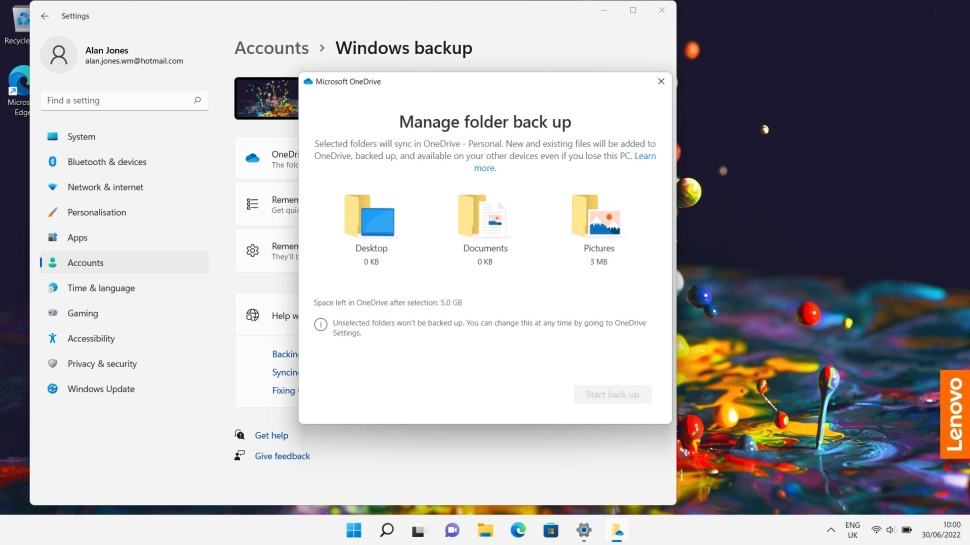
Task: Click the OneDrive cloud icon in Settings card
Action: tap(252, 158)
